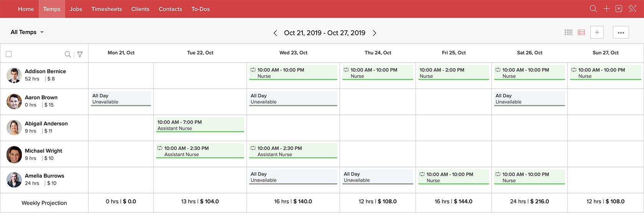
Task: Click the plus icon in the header
Action: point(606,8)
